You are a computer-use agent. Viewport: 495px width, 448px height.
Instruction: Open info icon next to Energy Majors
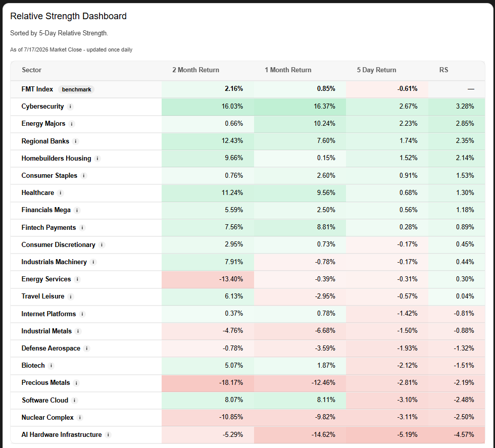tap(72, 124)
